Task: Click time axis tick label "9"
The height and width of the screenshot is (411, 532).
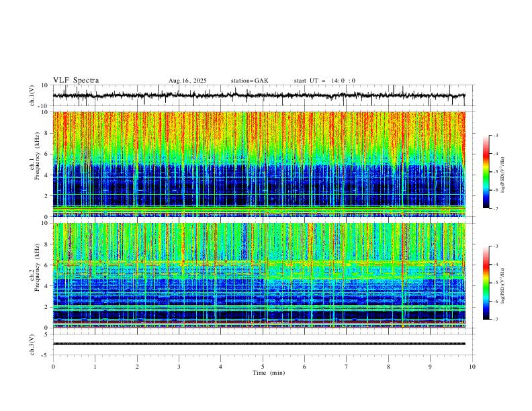Action: [430, 367]
